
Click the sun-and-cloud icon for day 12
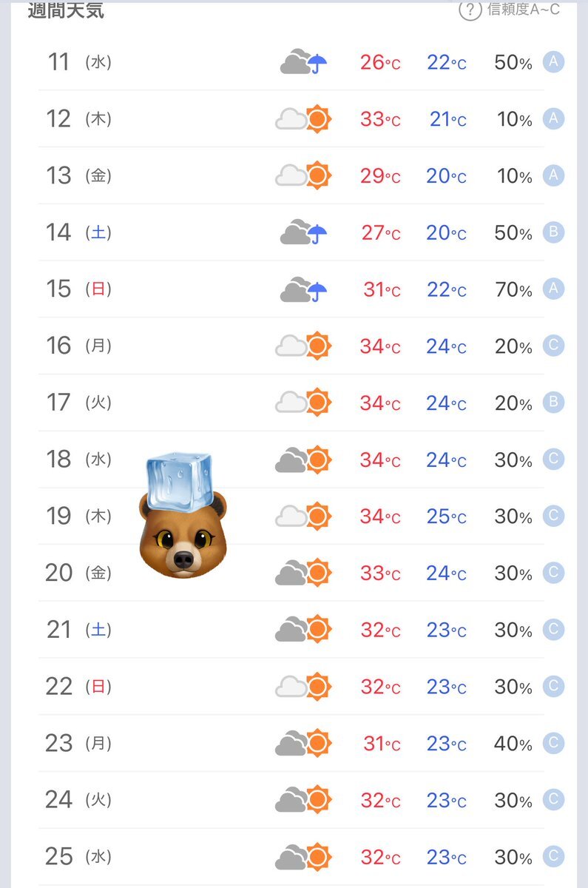click(x=303, y=118)
